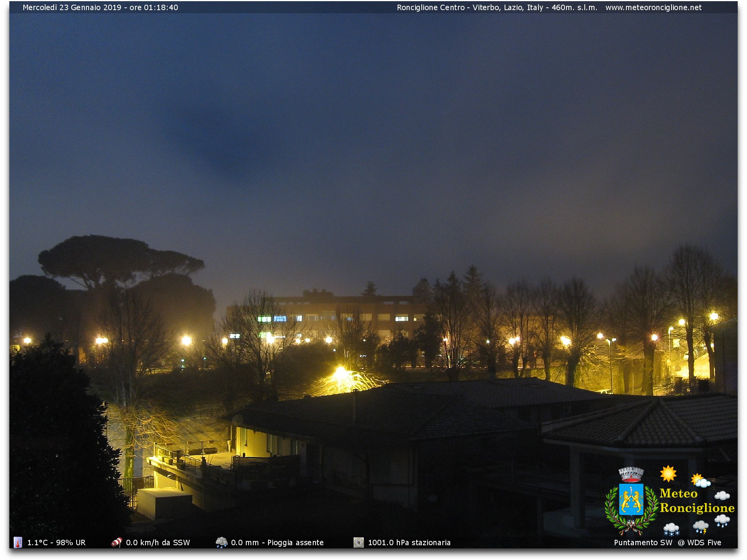Click the partly cloudy sun-and-cloud icon
The image size is (747, 560).
701,481
